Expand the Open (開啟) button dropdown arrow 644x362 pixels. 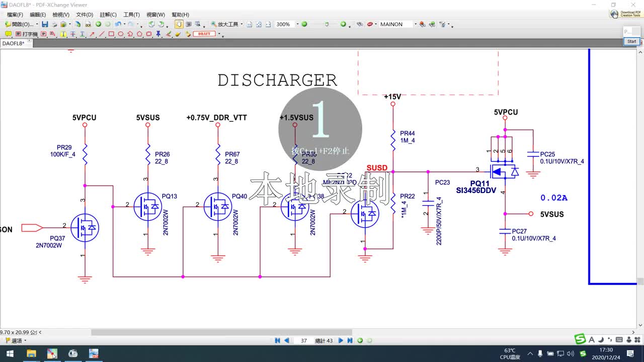click(37, 24)
